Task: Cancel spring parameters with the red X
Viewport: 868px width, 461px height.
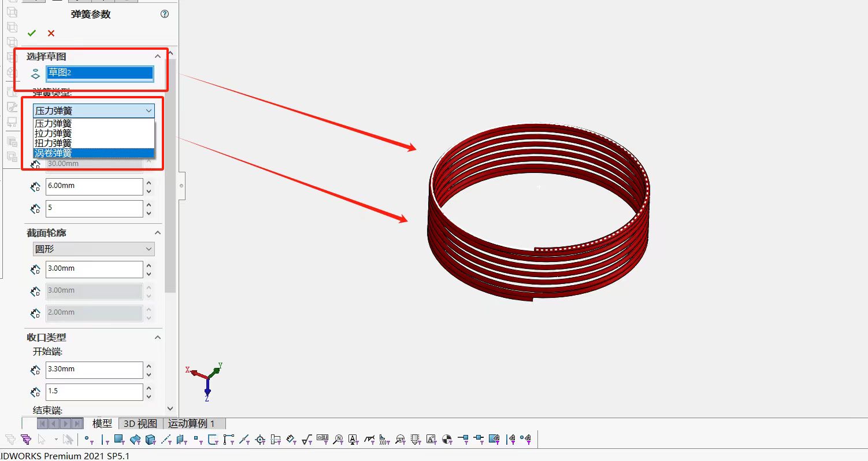Action: tap(51, 34)
